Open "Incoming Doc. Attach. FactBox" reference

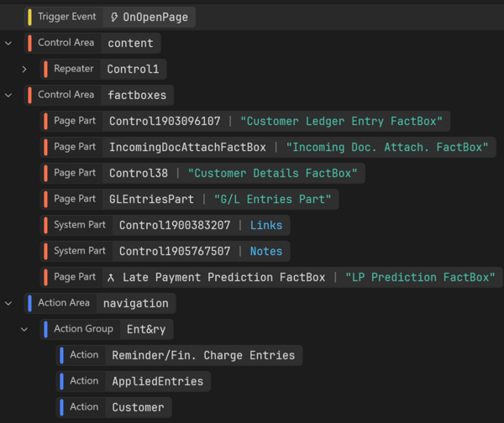[x=387, y=148]
